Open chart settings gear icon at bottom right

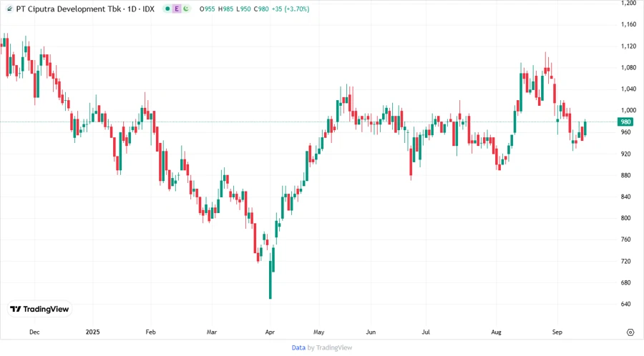[x=630, y=332]
